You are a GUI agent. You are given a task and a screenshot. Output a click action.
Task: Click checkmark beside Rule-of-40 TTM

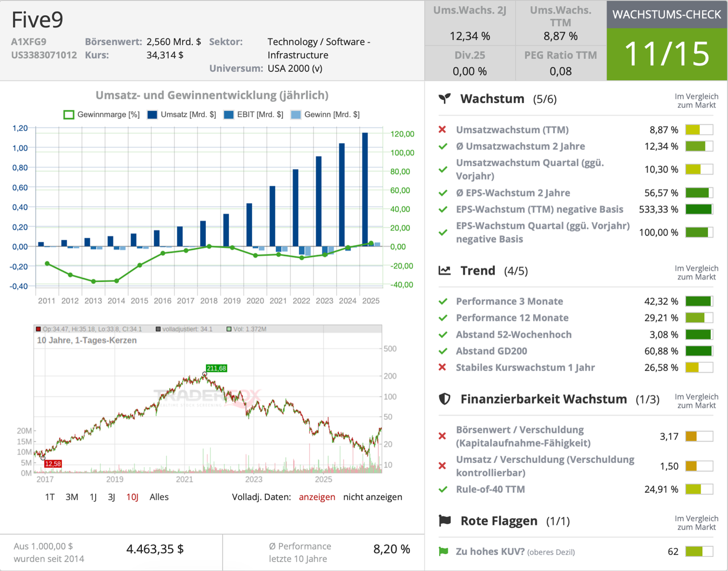point(443,489)
